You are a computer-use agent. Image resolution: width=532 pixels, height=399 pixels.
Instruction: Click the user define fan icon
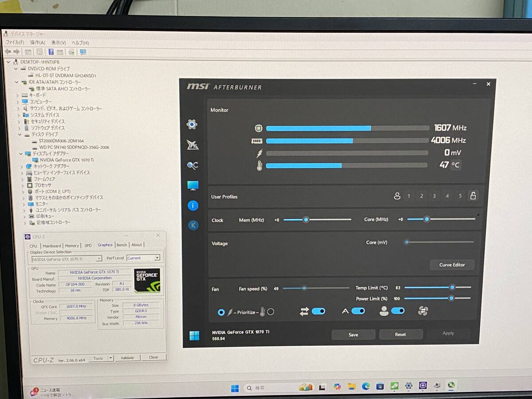point(422,311)
